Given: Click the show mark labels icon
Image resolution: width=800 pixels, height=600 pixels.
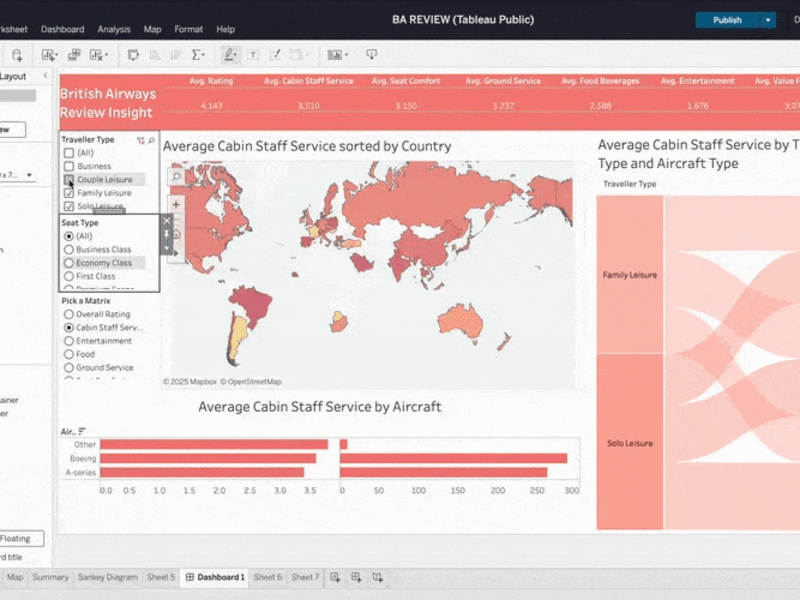Looking at the screenshot, I should tap(253, 55).
